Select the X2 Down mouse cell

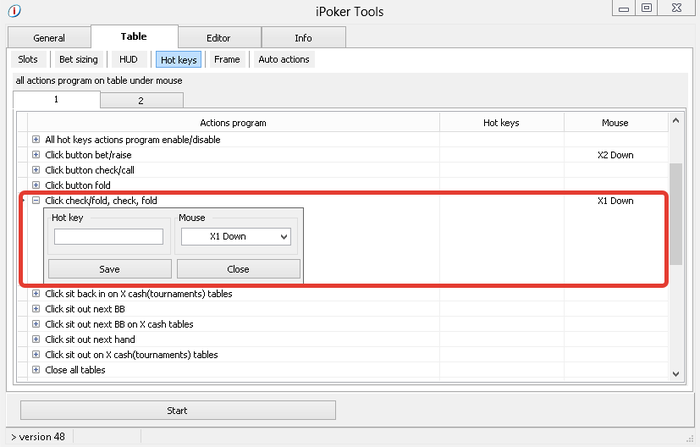[616, 155]
